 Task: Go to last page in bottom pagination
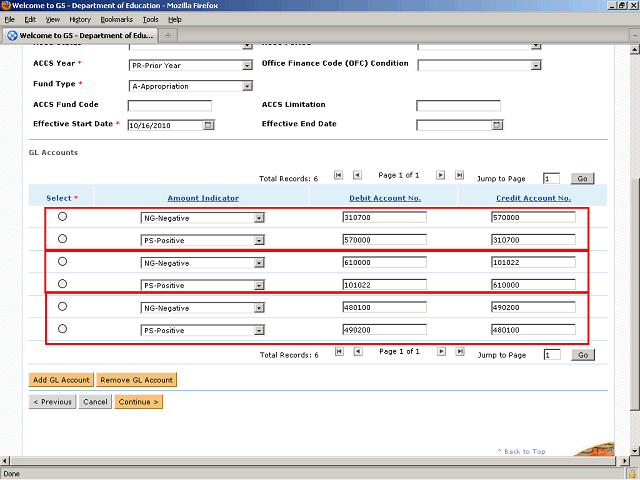[x=459, y=351]
